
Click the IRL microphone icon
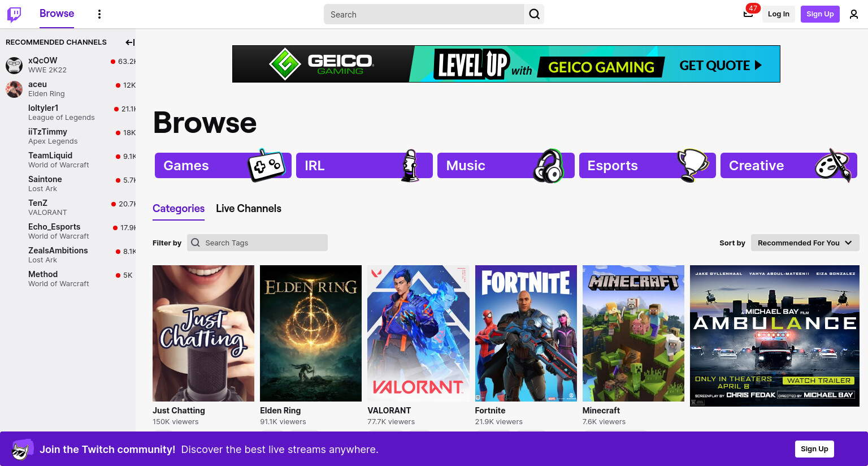pyautogui.click(x=410, y=166)
